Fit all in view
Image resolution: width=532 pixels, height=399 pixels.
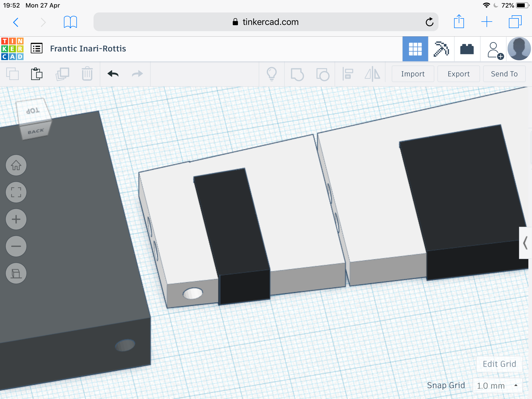tap(16, 192)
